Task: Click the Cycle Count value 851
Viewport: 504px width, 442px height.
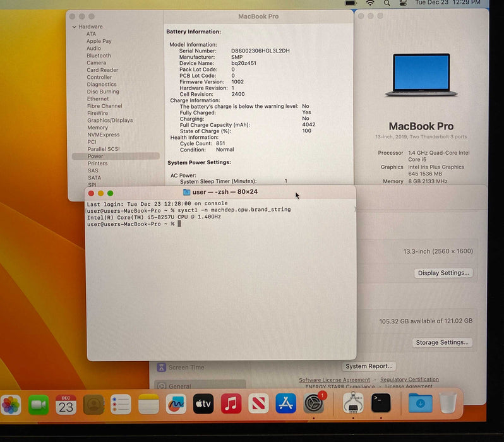Action: (220, 143)
